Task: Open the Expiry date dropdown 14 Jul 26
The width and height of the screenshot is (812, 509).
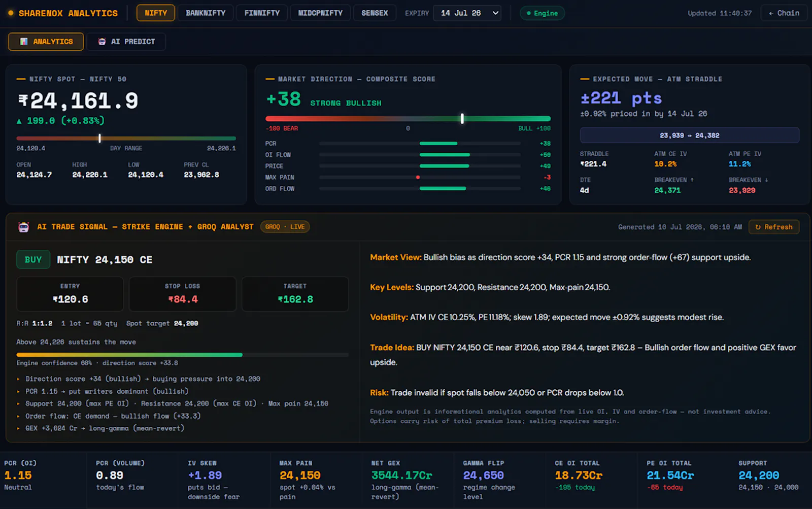Action: (467, 13)
